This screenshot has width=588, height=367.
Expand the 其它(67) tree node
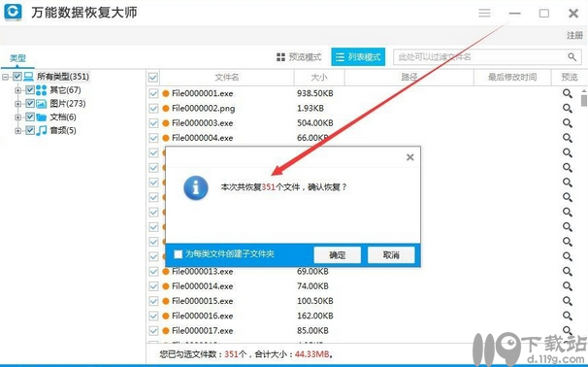click(17, 90)
